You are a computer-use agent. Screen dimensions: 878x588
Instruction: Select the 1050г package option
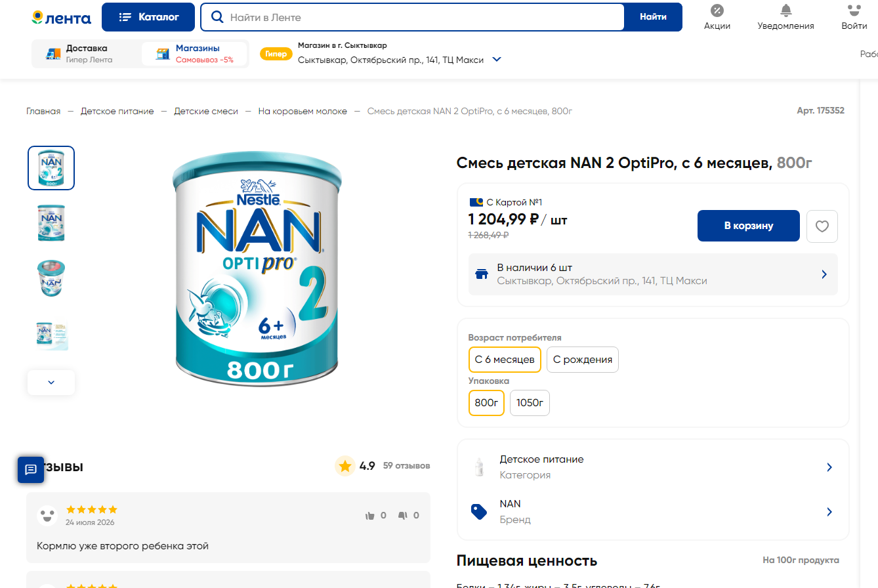530,403
